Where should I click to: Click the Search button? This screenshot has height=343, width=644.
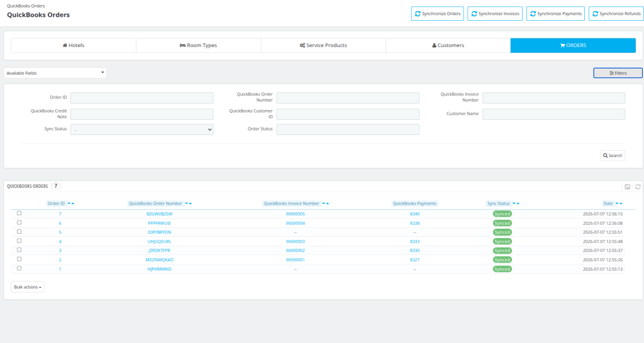coord(613,156)
